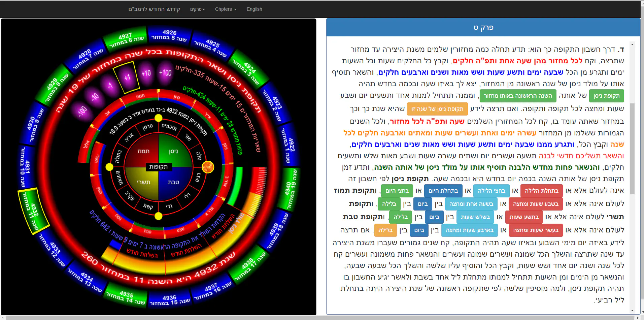
Task: Expand the Chpters dropdown
Action: click(x=226, y=9)
